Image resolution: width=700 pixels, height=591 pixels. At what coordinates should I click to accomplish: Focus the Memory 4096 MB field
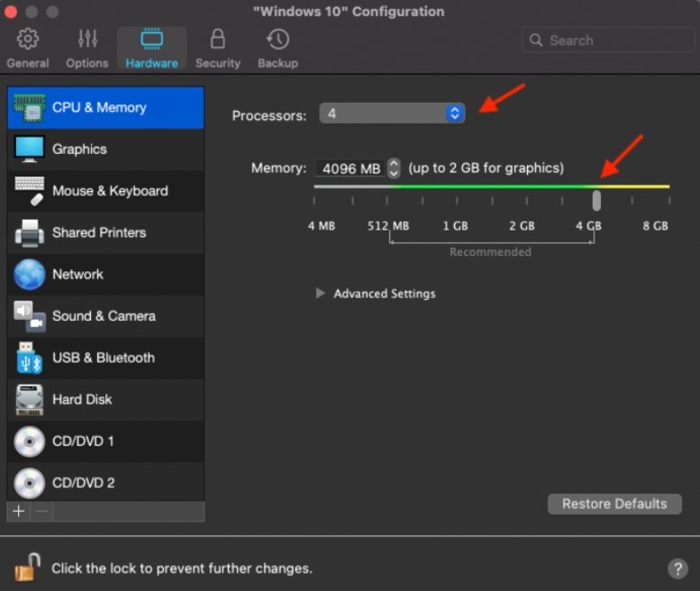click(x=350, y=168)
